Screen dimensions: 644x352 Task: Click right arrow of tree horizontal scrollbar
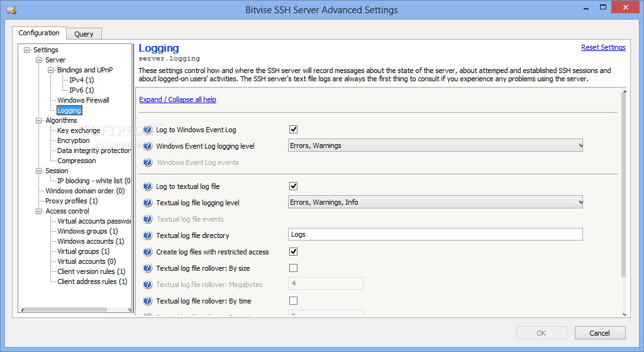[130, 310]
